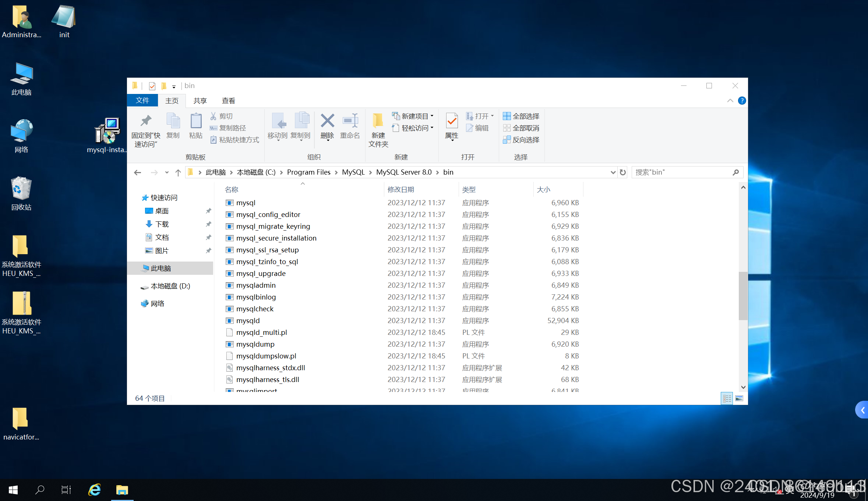The image size is (868, 501).
Task: Click the blue Help question mark icon
Action: [742, 101]
